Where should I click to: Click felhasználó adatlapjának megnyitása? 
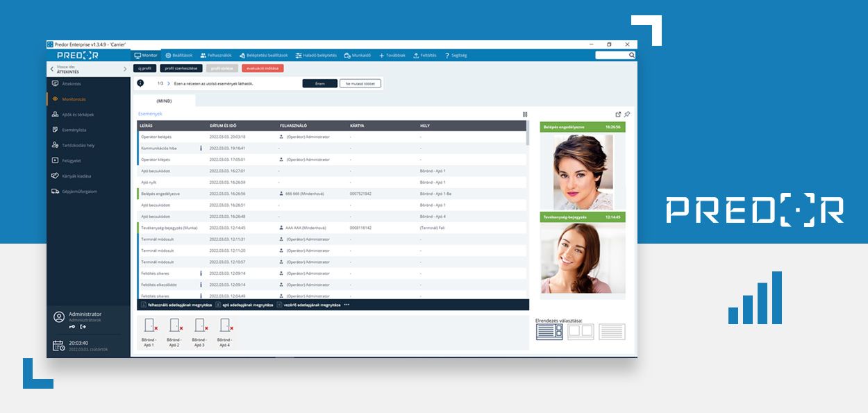click(176, 305)
